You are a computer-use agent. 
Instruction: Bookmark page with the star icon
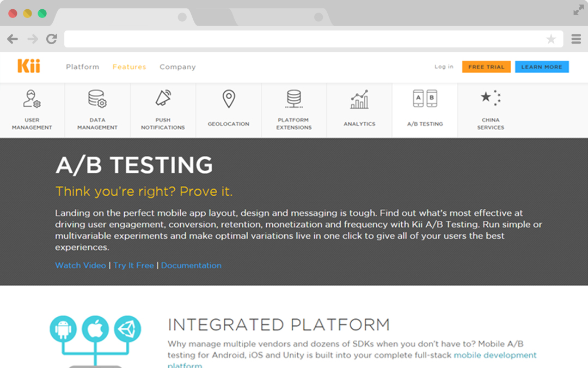[551, 39]
